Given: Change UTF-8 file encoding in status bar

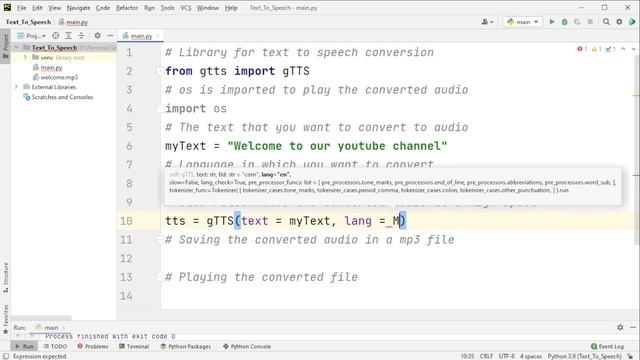Looking at the screenshot, I should (506, 356).
